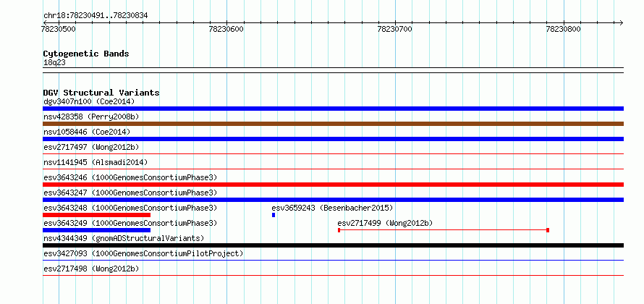Viewport: 644px width, 304px height.
Task: Click the thin red line under nsv1141945
Action: [333, 169]
